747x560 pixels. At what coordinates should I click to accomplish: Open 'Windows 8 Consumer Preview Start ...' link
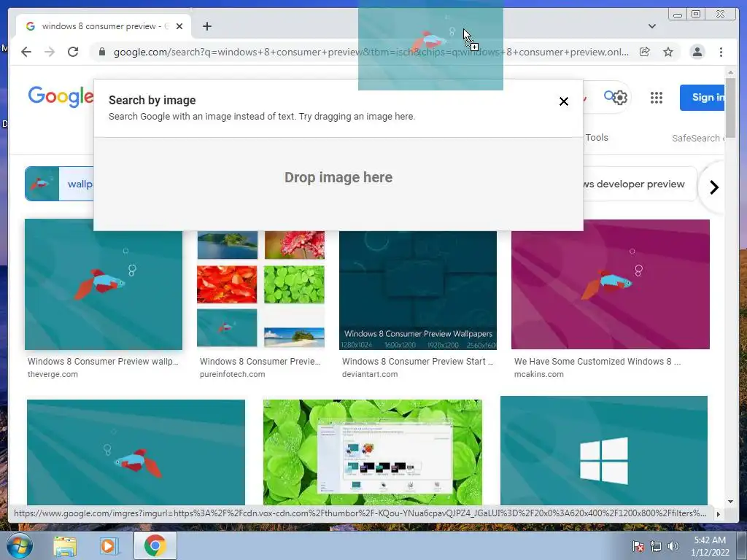(418, 362)
